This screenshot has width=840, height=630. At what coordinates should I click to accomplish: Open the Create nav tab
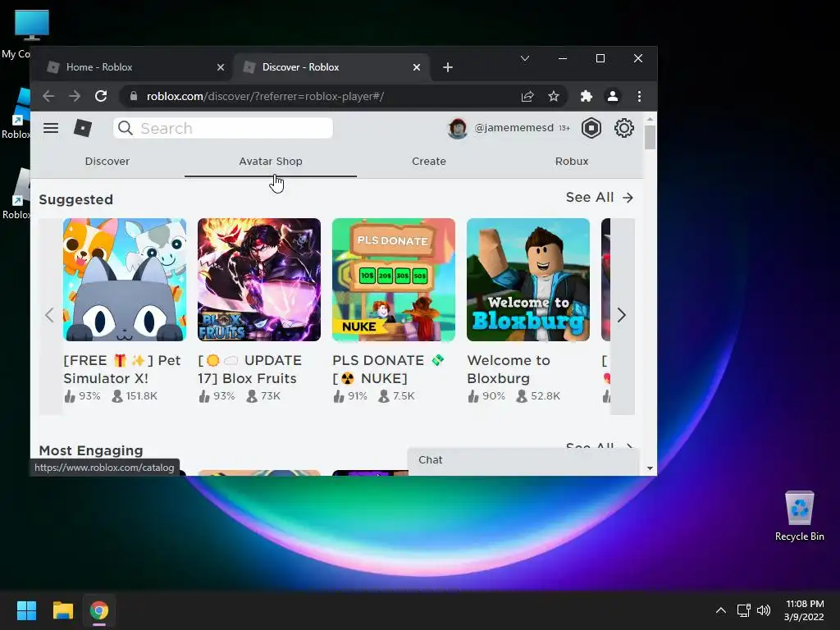pos(428,162)
